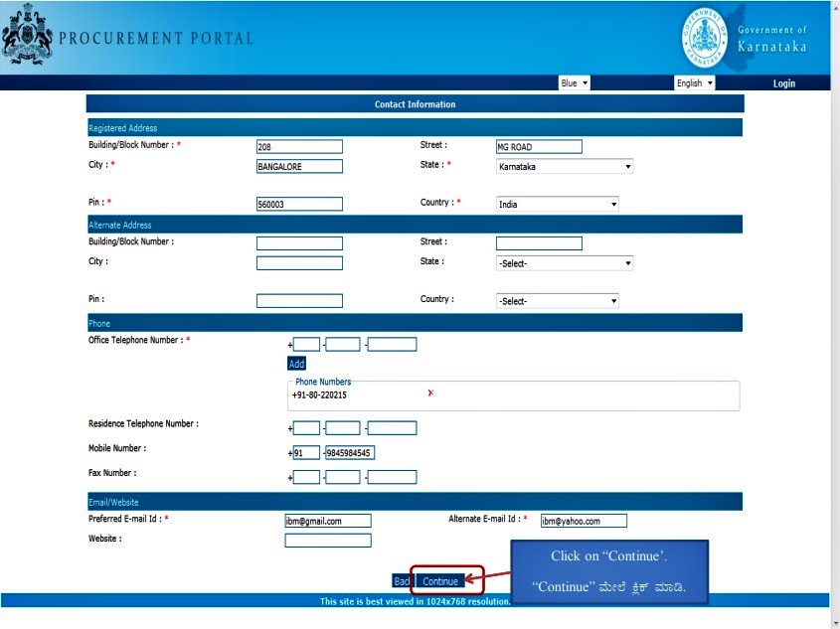Click the Contact Information header

pyautogui.click(x=416, y=104)
